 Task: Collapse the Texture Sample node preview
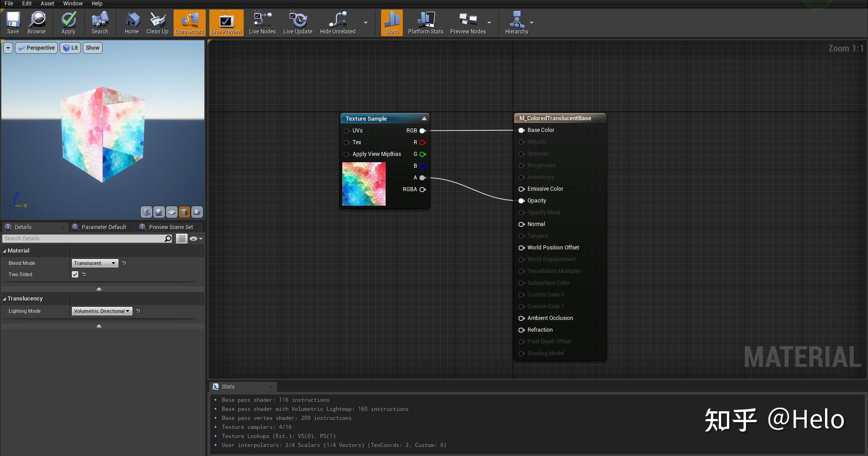424,118
